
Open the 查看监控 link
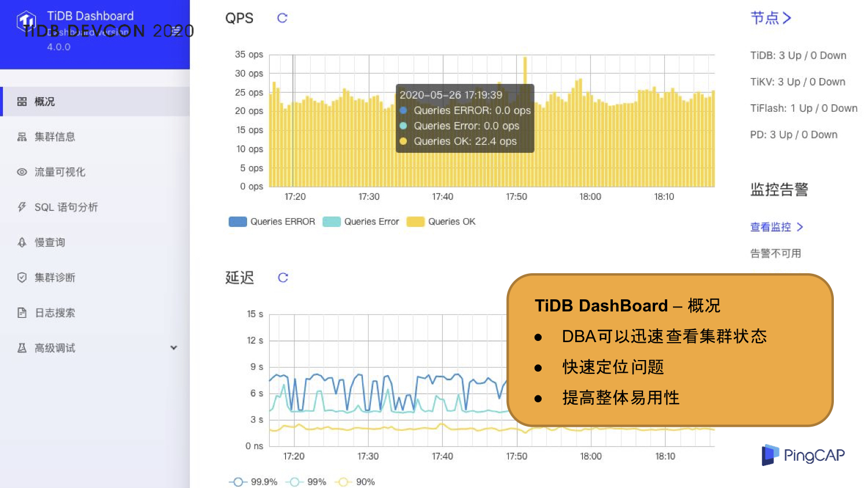pos(777,227)
